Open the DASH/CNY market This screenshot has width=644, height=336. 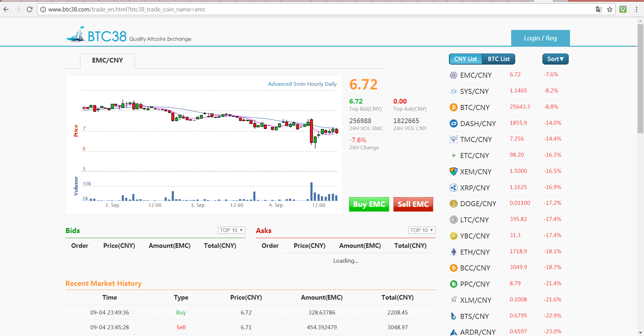pyautogui.click(x=478, y=124)
